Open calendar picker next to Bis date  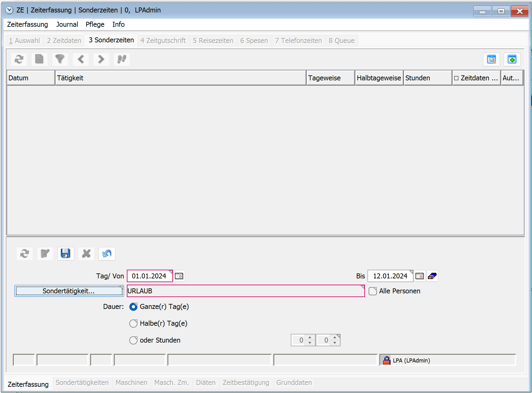[x=419, y=276]
